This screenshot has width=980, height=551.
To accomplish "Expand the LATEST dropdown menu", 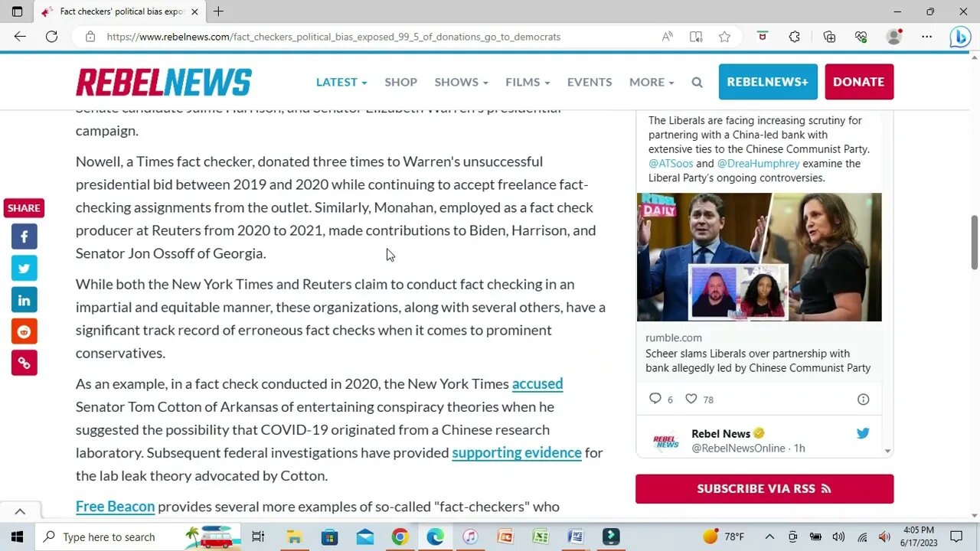I will (x=341, y=82).
